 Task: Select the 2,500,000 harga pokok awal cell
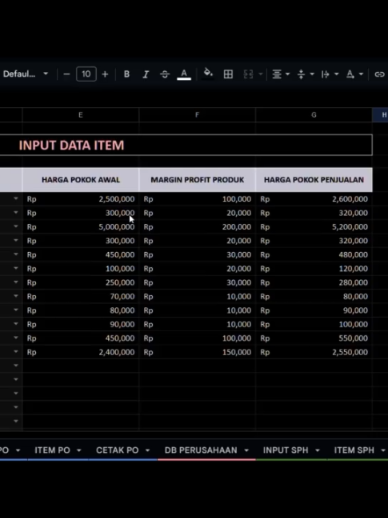[x=80, y=199]
